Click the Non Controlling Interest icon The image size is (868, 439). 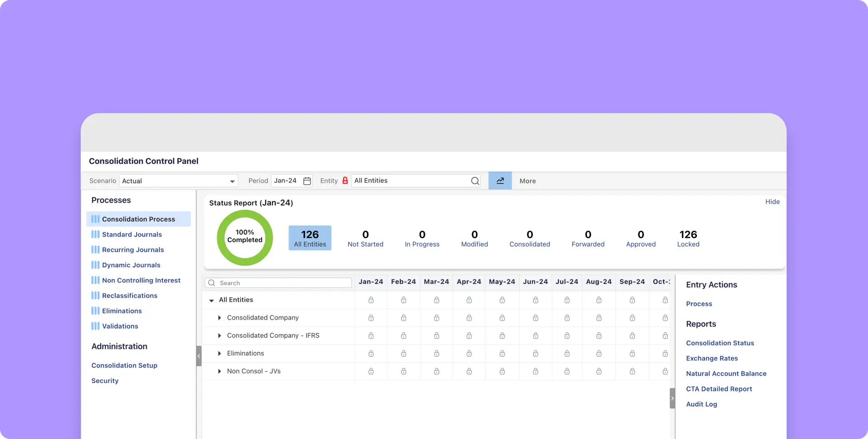coord(95,280)
